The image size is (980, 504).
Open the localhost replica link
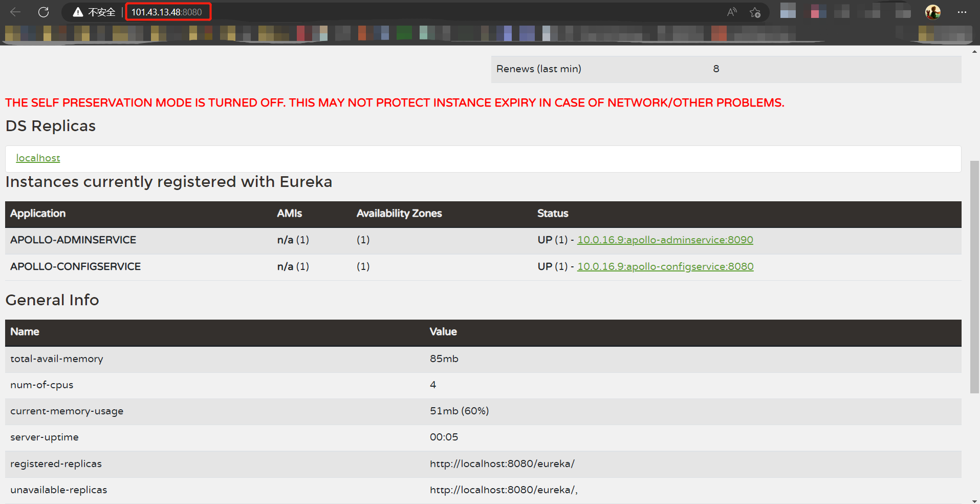pos(38,158)
